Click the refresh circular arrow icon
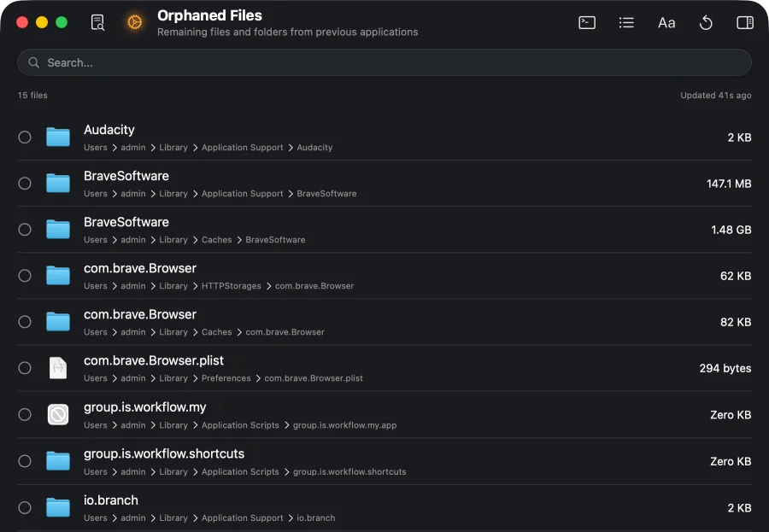769x532 pixels. coord(706,22)
